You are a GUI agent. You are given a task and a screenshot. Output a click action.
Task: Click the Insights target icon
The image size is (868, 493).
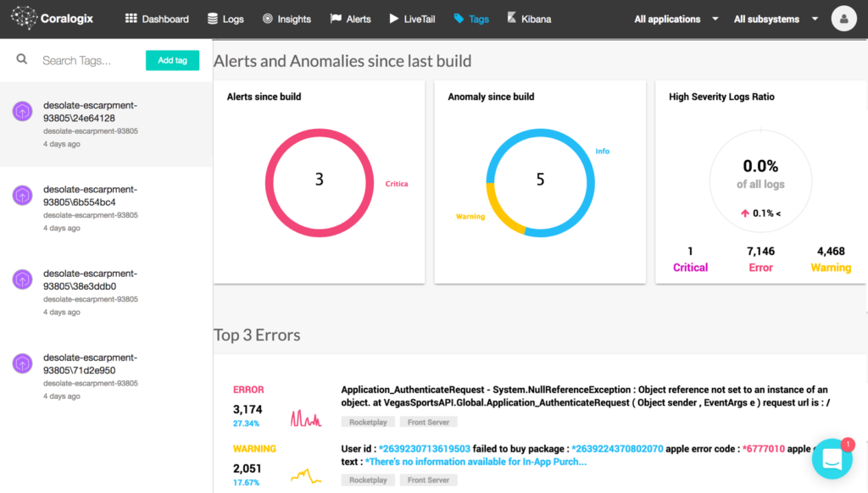pos(267,19)
